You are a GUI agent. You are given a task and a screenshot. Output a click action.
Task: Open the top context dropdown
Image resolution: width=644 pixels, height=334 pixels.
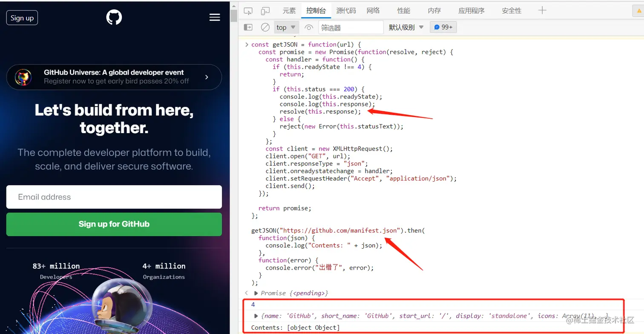(x=286, y=27)
